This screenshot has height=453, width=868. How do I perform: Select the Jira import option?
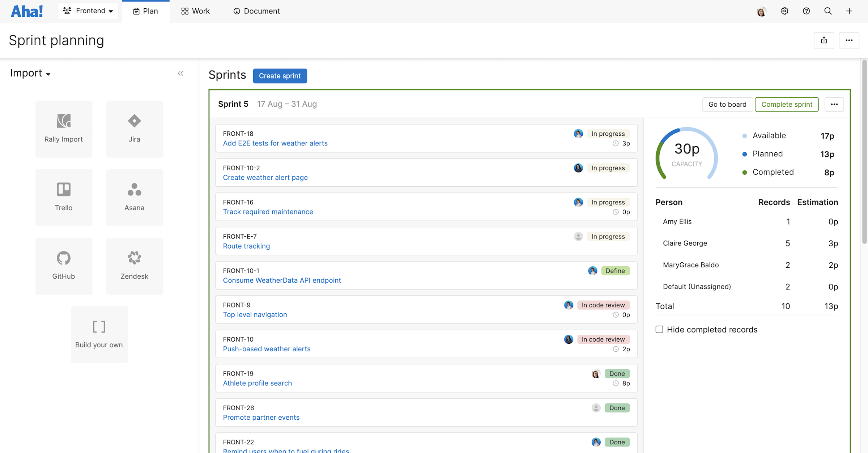coord(134,128)
